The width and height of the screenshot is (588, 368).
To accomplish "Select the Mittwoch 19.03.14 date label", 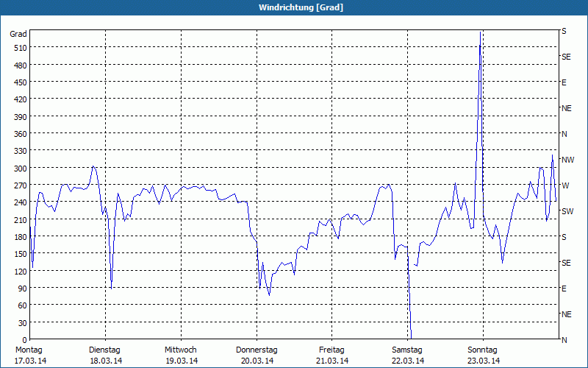I will [181, 355].
